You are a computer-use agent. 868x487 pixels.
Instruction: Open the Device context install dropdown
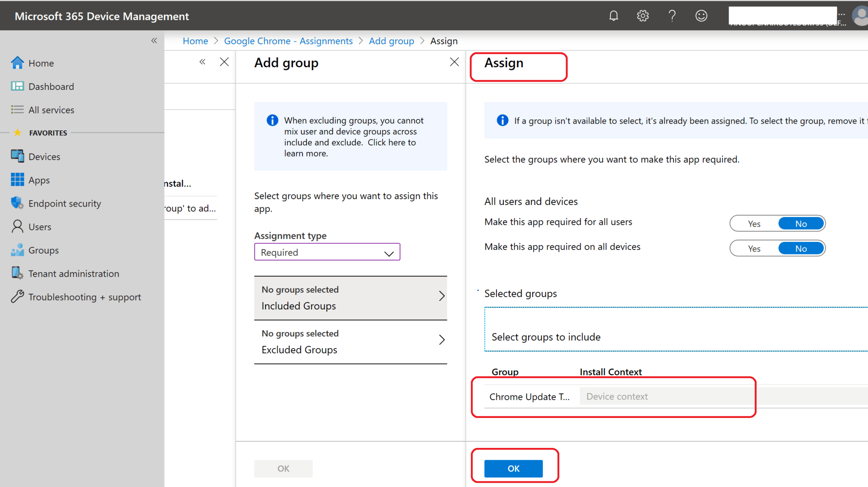coord(723,396)
